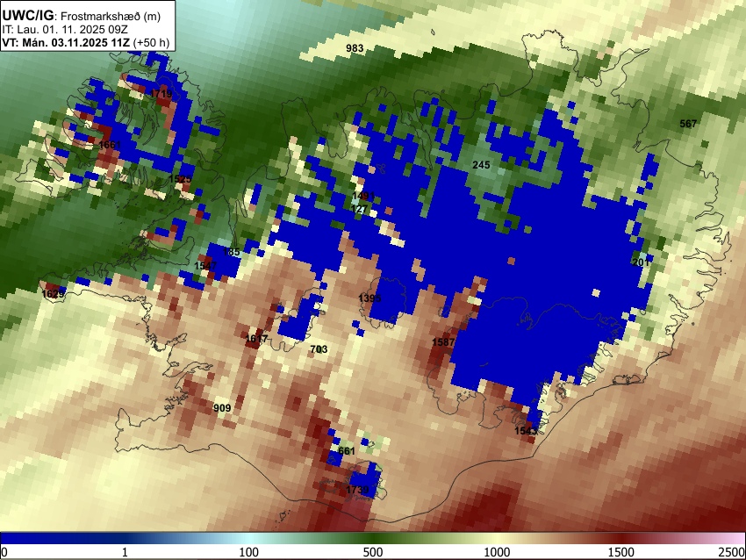Viewport: 746px width, 560px height.
Task: Click the map value label 909
Action: [x=222, y=408]
